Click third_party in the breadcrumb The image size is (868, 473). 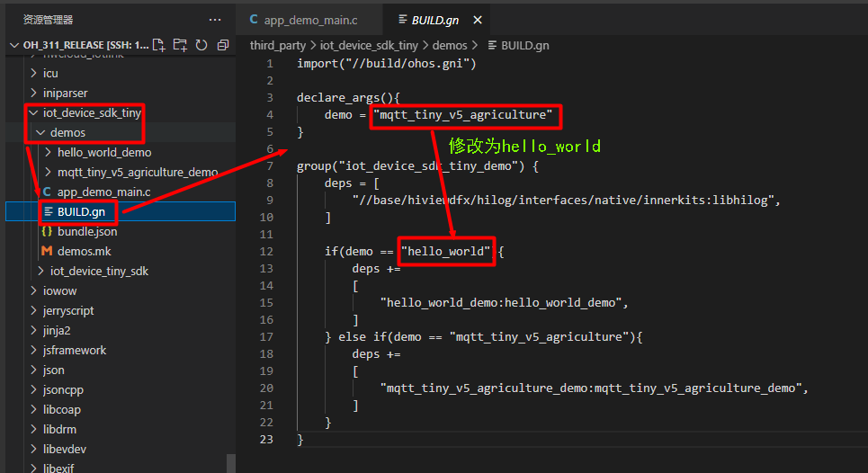coord(277,45)
